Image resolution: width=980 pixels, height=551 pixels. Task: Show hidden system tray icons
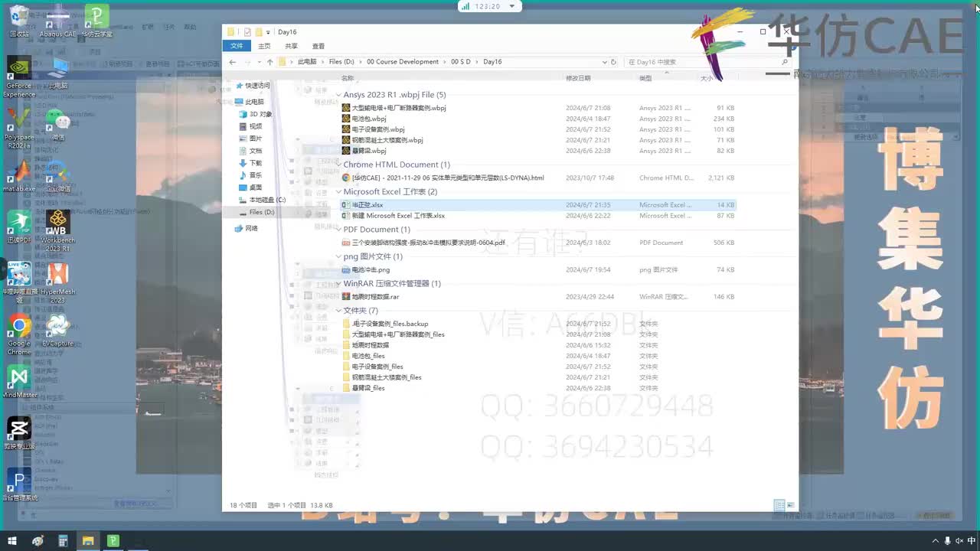click(936, 541)
